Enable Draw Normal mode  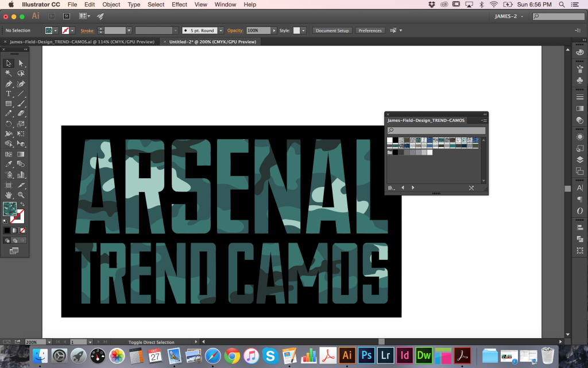coord(7,240)
